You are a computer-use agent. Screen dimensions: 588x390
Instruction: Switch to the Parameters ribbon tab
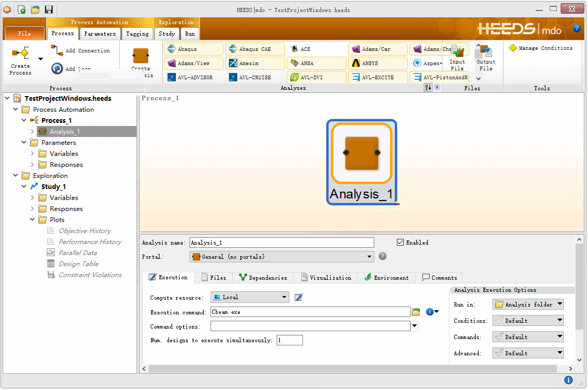click(x=100, y=34)
